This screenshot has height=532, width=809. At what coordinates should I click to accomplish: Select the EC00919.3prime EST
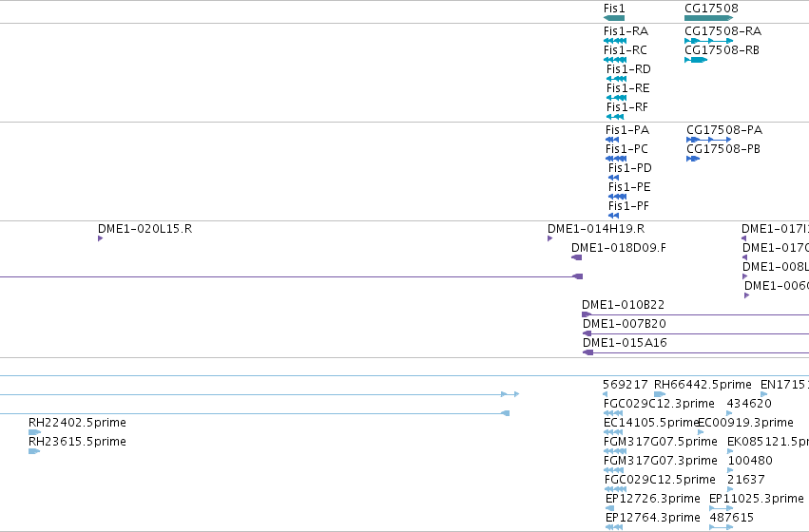745,423
